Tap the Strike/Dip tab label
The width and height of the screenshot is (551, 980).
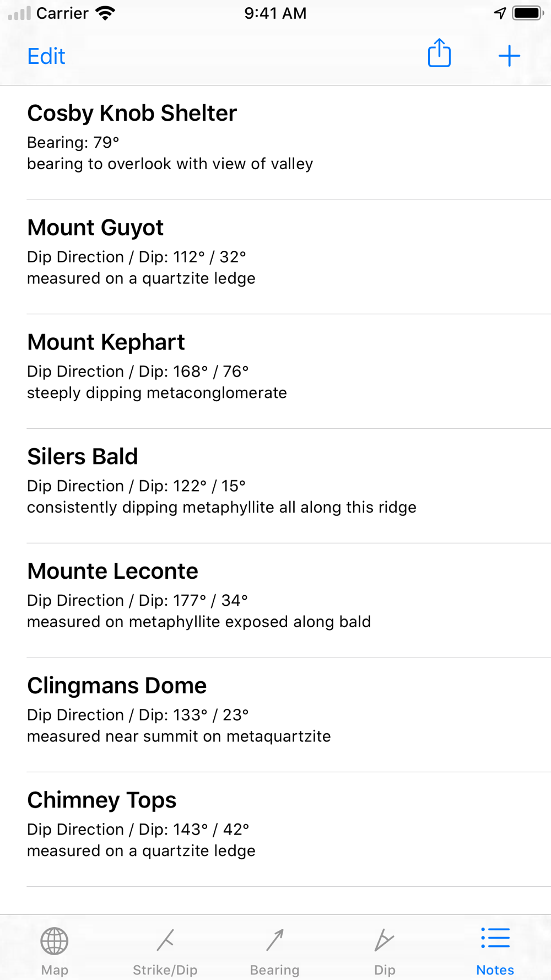tap(165, 970)
